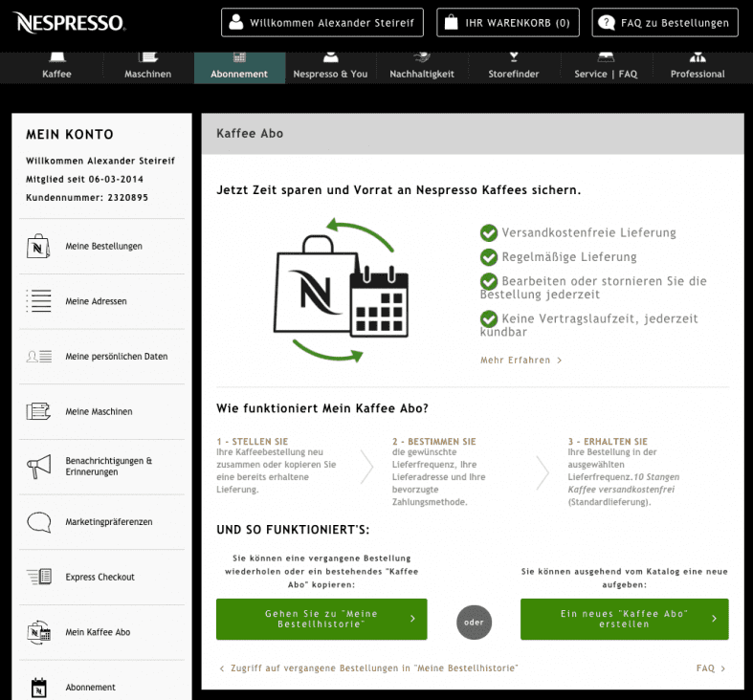This screenshot has height=700, width=753.
Task: Click the large bag and calendar illustration
Action: [x=342, y=291]
